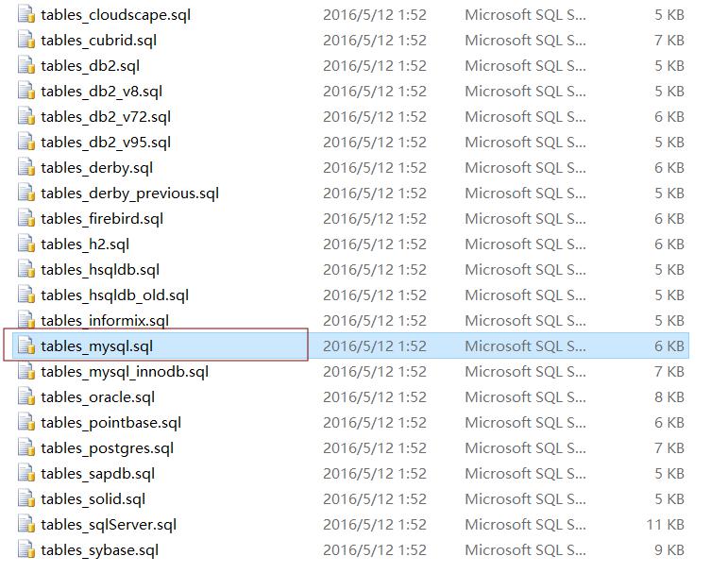Click the 8 KB size of tables_oracle.sql
Screen dimensions: 728x573
669,397
